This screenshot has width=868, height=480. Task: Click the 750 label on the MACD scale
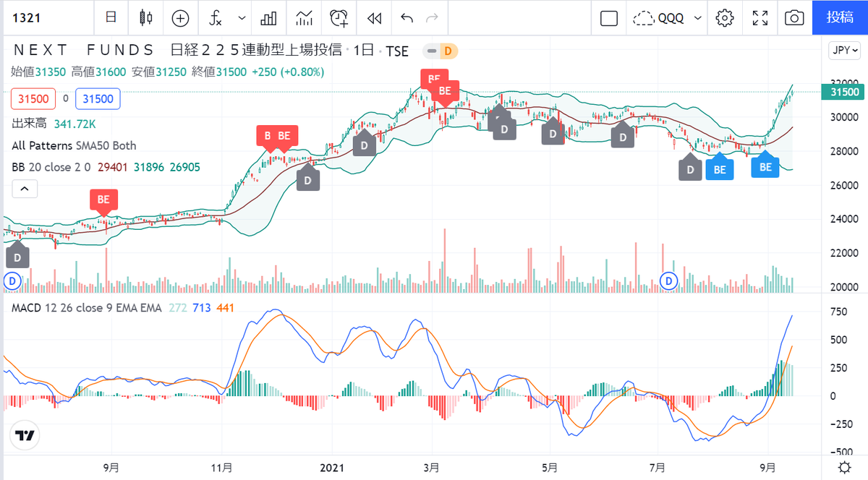coord(838,312)
